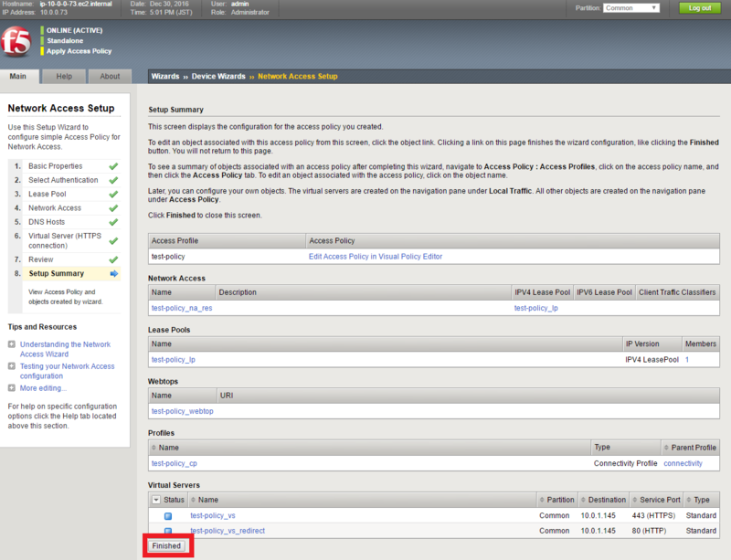Click status icon for test-policy_vs_redirect

pyautogui.click(x=168, y=531)
